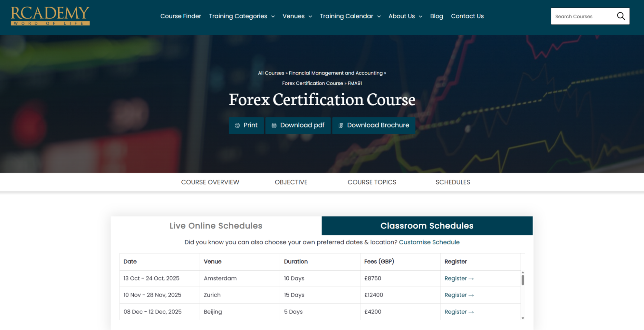644x330 pixels.
Task: Expand the Training Categories chevron
Action: click(273, 16)
